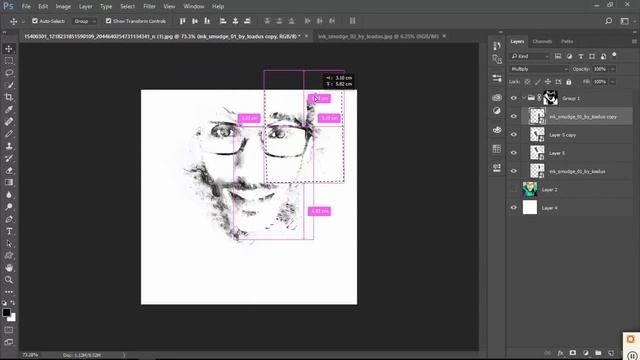Click the Opacity 100% value field
Image resolution: width=640 pixels, height=360 pixels.
click(600, 69)
